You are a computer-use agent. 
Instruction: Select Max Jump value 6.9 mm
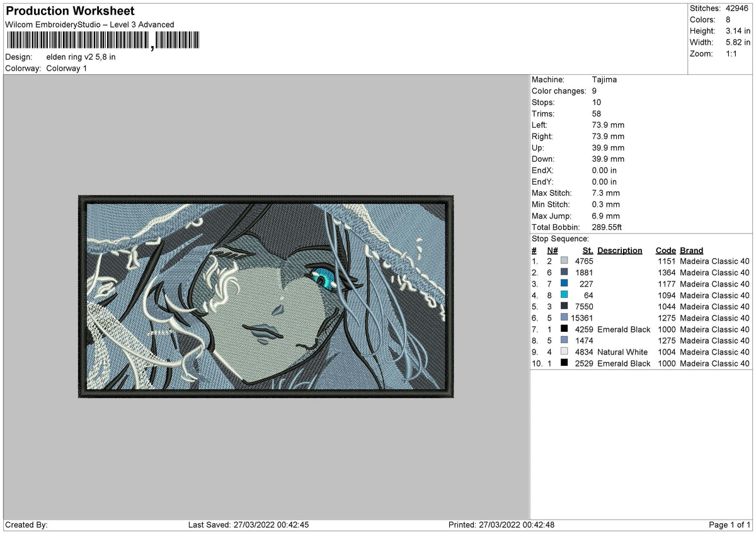[x=606, y=215]
